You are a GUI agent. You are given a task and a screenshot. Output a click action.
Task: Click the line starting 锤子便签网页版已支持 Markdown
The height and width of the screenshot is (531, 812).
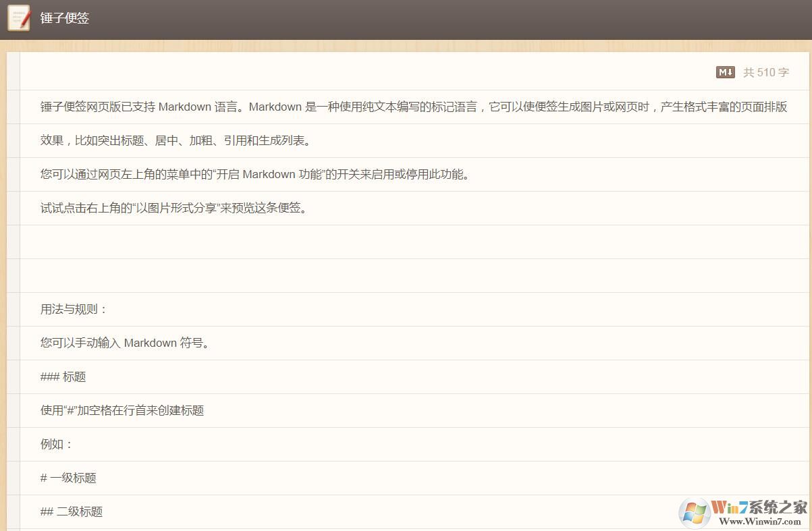[x=414, y=107]
